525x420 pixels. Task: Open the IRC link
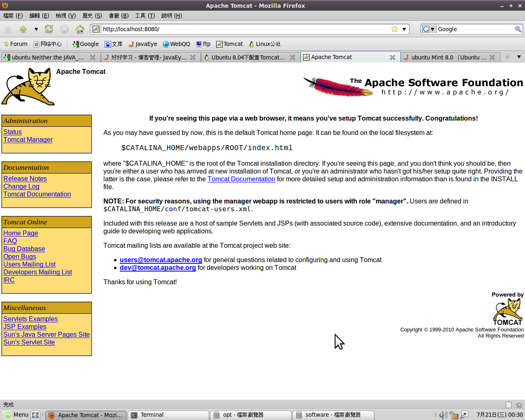[x=9, y=280]
